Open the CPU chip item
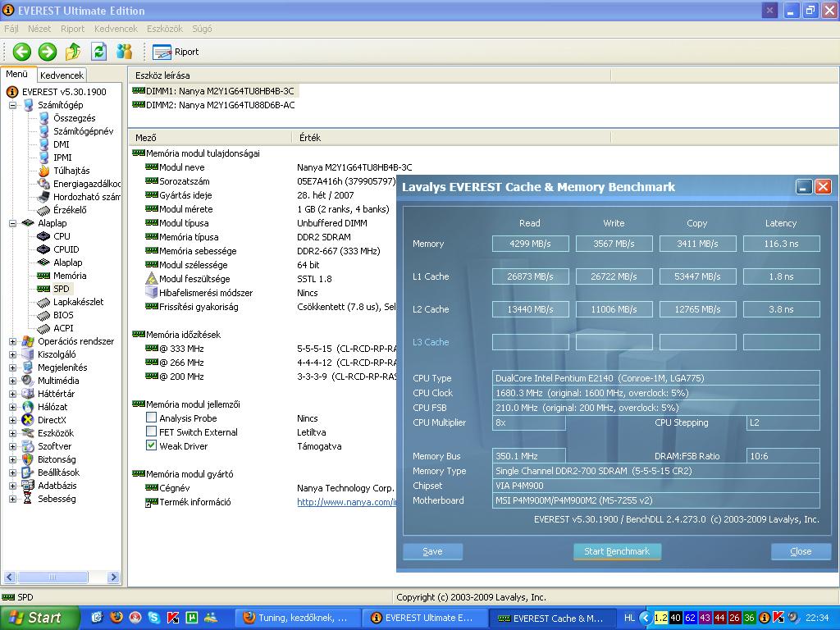The image size is (840, 630). pyautogui.click(x=62, y=236)
